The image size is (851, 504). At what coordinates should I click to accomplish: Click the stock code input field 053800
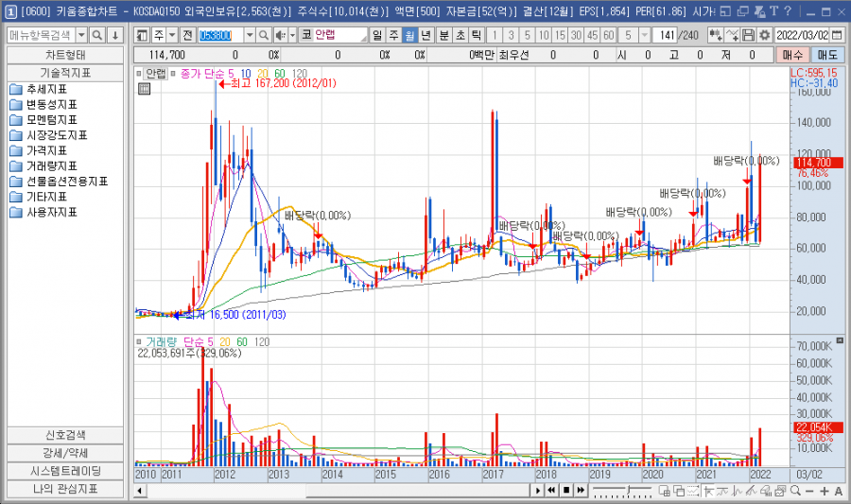(220, 35)
